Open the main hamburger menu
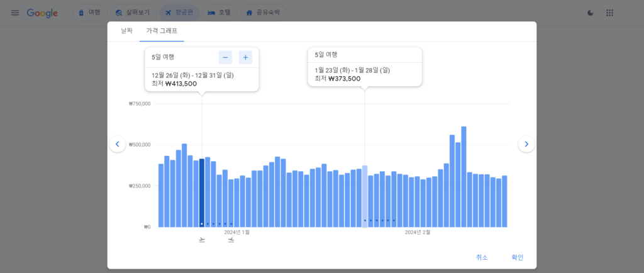644x273 pixels. [14, 13]
